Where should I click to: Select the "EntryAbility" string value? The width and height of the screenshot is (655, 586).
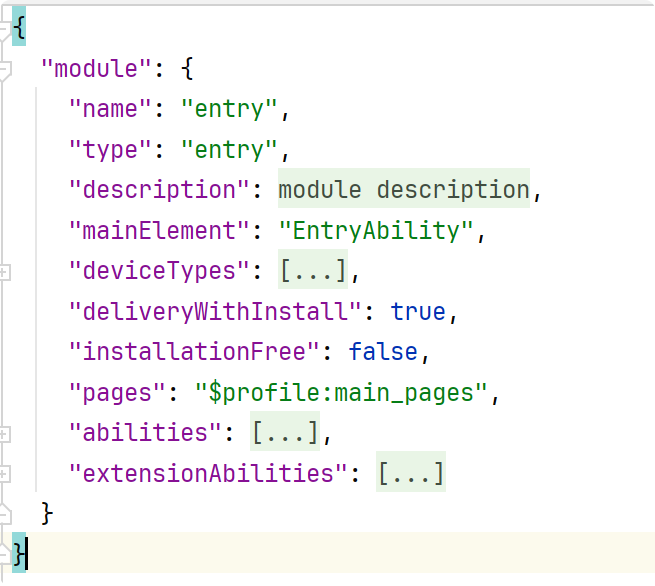[376, 231]
